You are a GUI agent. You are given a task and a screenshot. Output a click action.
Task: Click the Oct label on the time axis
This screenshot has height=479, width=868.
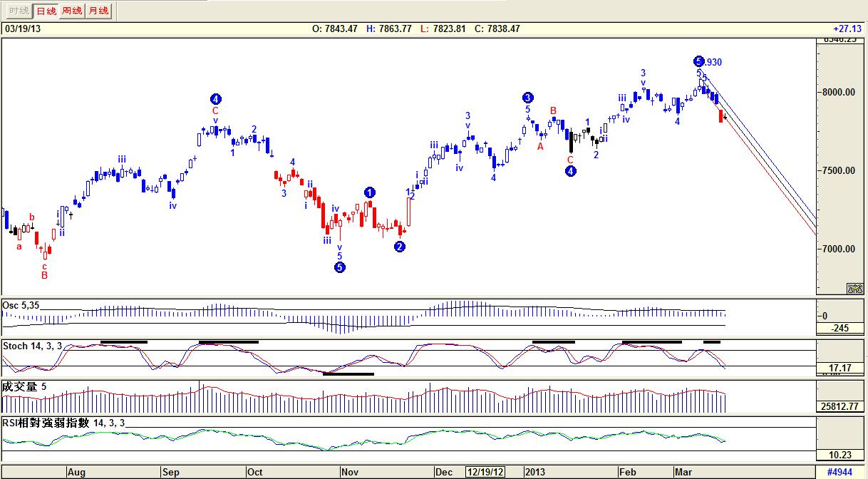coord(254,472)
